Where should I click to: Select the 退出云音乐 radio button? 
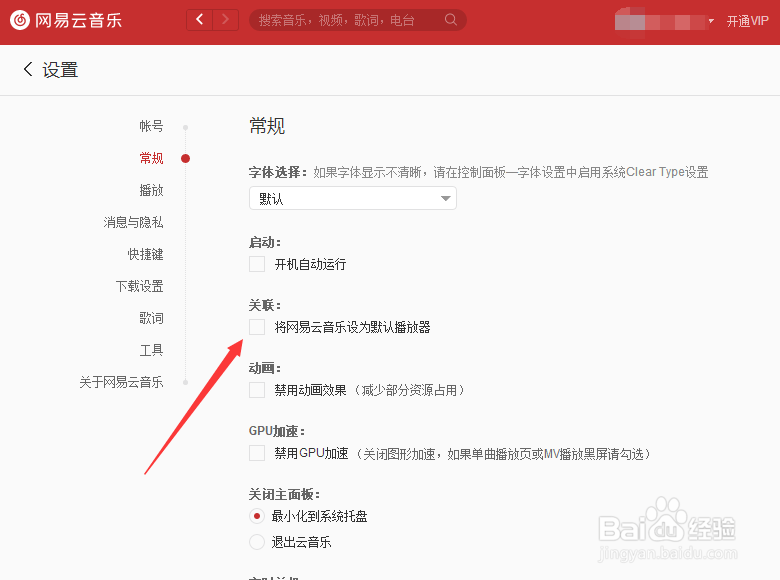coord(257,542)
